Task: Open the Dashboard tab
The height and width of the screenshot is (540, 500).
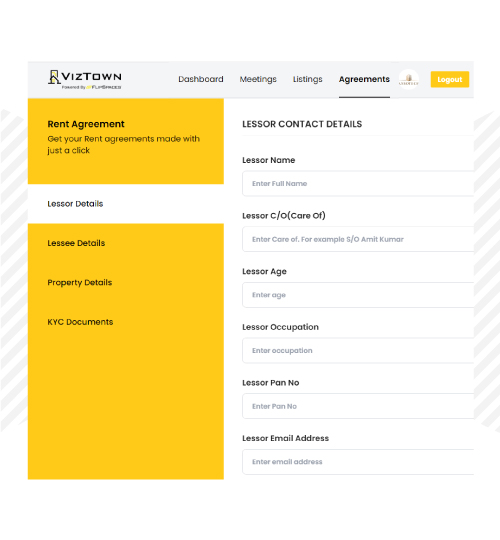Action: (x=201, y=79)
